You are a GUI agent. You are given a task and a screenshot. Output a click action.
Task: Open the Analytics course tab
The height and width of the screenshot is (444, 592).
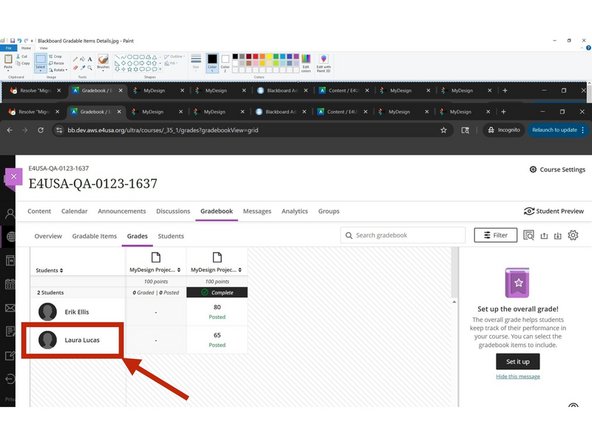point(294,211)
